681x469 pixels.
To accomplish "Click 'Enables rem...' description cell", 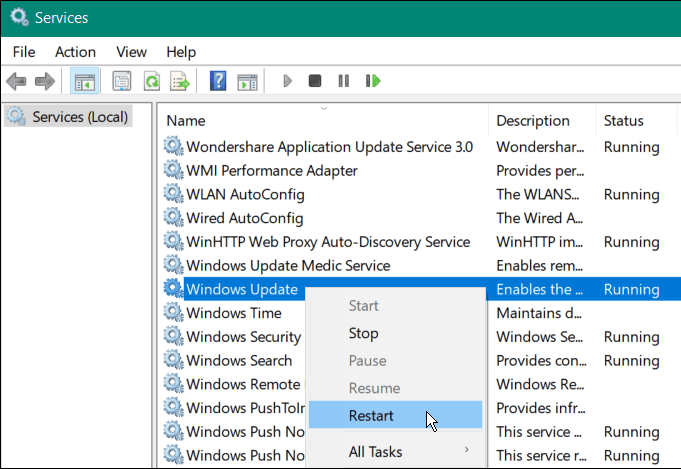I will [539, 265].
